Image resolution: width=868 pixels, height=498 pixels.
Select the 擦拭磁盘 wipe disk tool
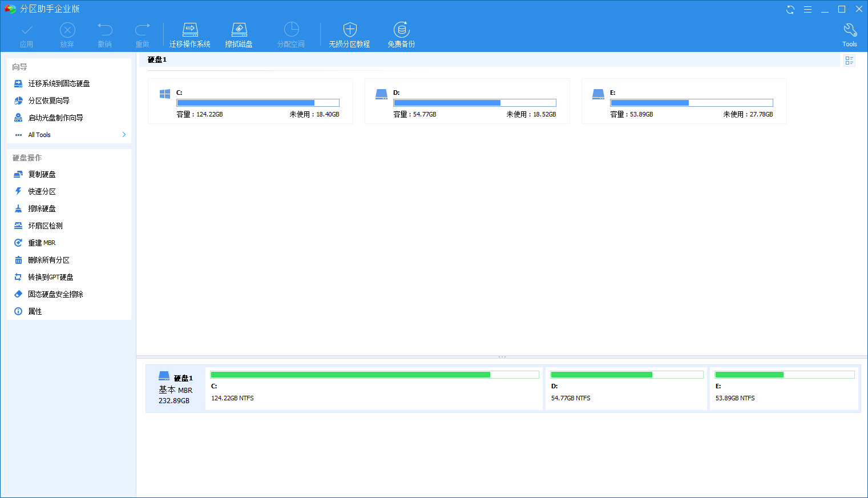coord(239,35)
